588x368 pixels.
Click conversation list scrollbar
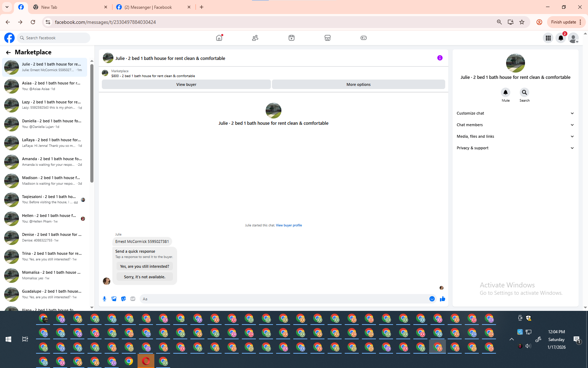92,123
